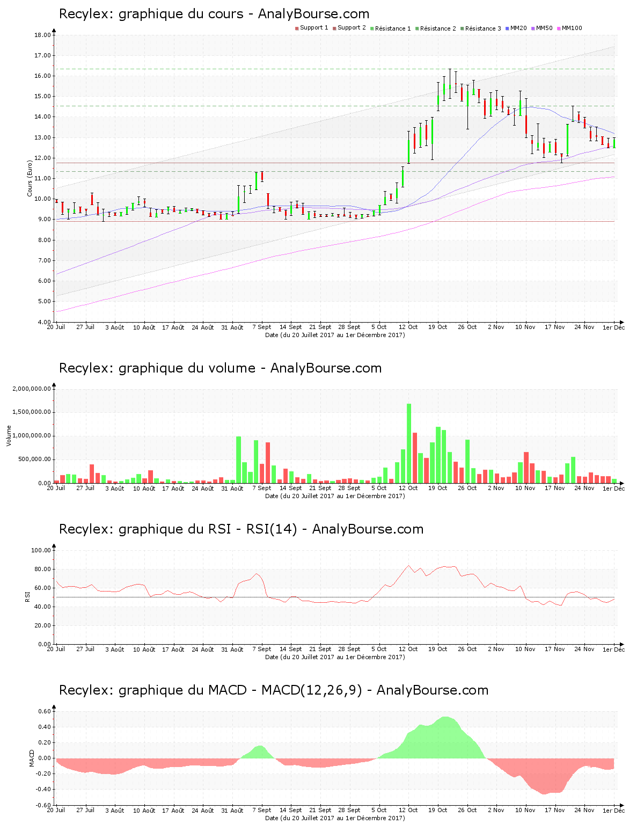Click the MM20 legend color swatch
The height and width of the screenshot is (832, 644).
pyautogui.click(x=507, y=28)
